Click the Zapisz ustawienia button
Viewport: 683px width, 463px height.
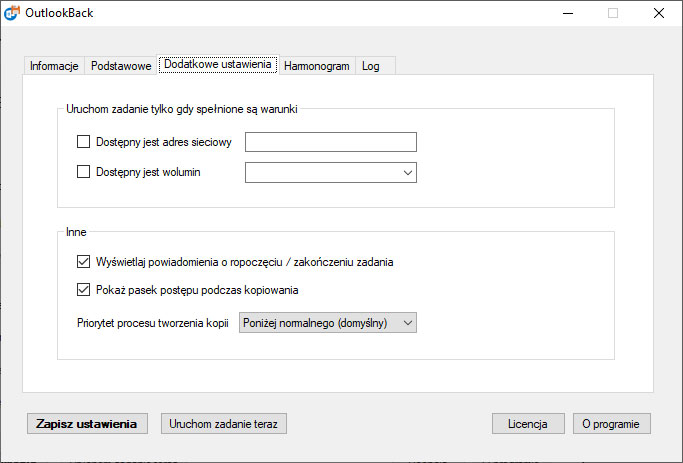87,424
